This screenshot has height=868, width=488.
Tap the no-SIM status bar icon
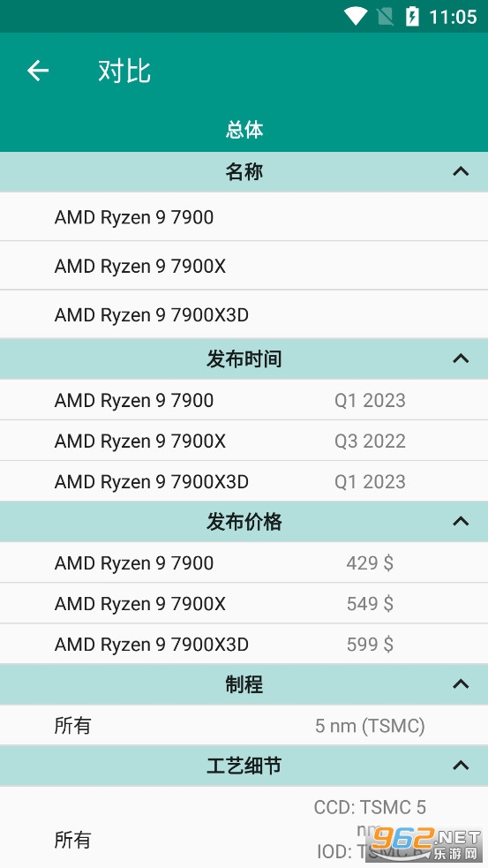tap(386, 17)
